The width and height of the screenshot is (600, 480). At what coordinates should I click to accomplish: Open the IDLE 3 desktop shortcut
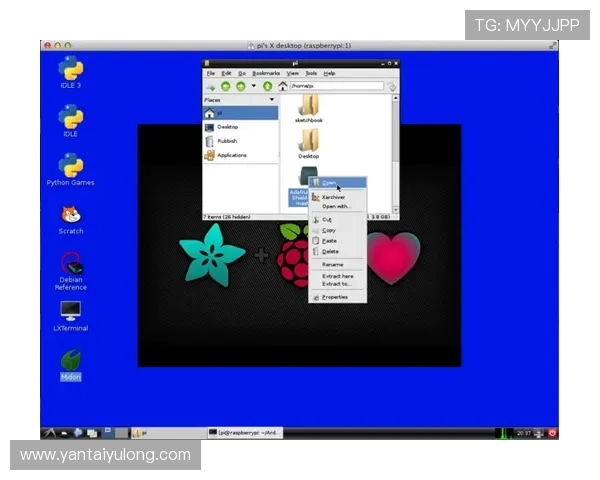(70, 70)
